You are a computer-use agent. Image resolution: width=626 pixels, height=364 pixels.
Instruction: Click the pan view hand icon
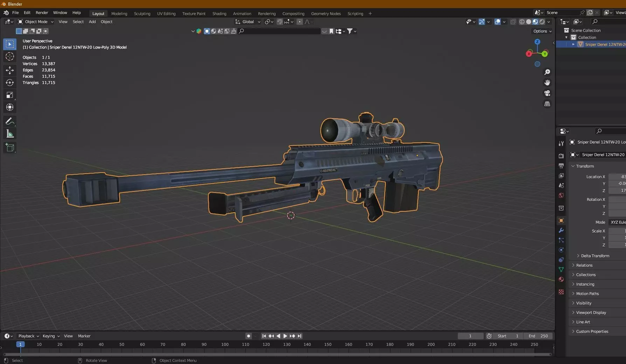(x=547, y=83)
